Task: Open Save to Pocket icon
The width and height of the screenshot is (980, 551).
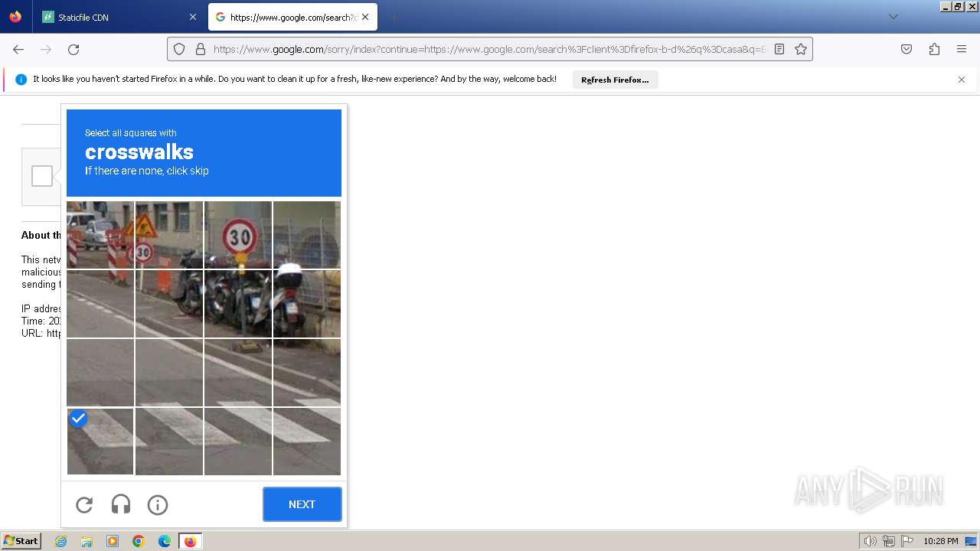Action: point(906,49)
